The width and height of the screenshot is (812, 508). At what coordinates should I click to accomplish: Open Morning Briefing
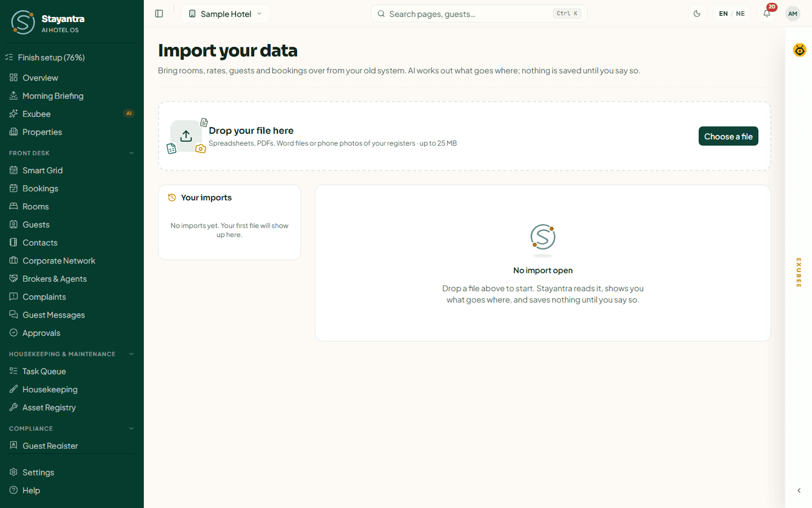pyautogui.click(x=72, y=96)
